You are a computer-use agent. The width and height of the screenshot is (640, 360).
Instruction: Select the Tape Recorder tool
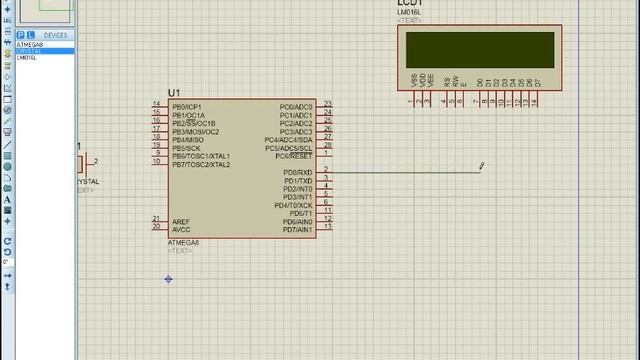pos(7,99)
